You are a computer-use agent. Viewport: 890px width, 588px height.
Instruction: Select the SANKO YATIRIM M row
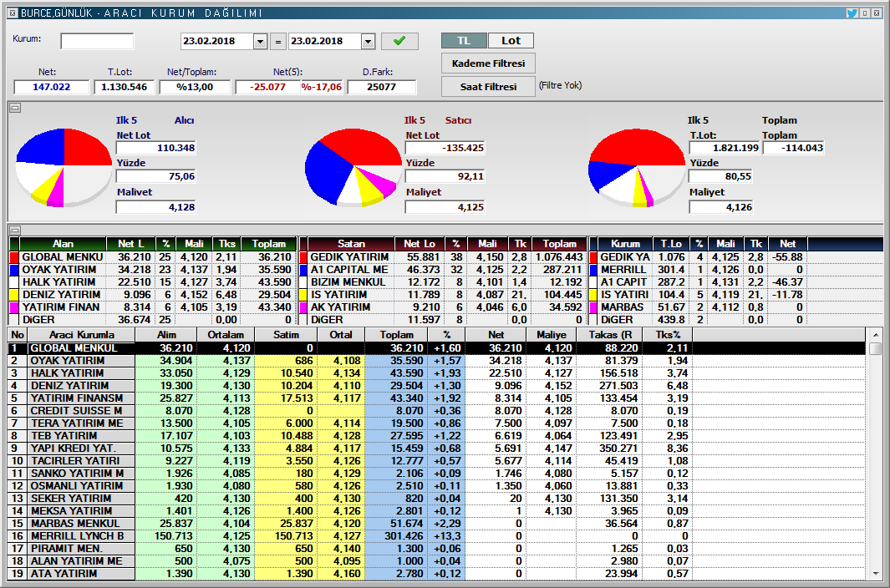pyautogui.click(x=437, y=473)
